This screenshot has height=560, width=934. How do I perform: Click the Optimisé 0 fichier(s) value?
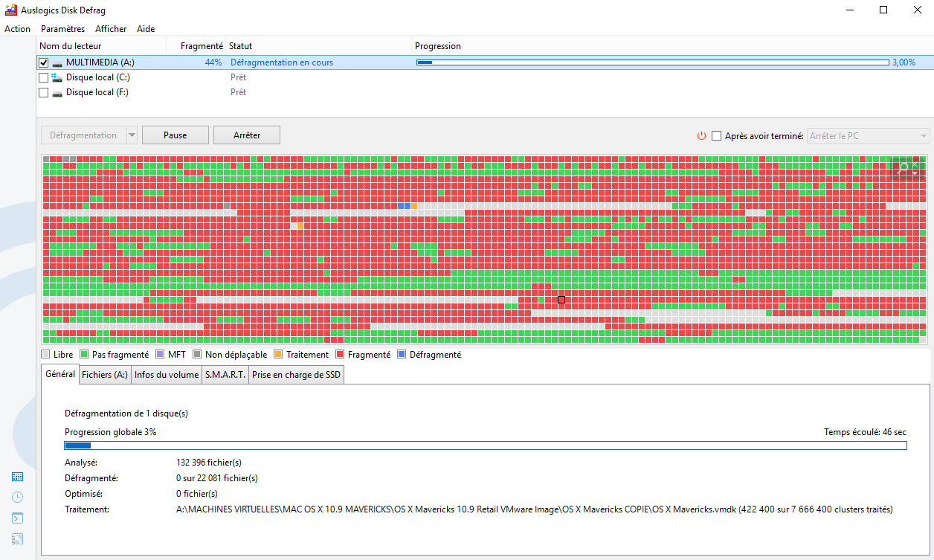(x=197, y=494)
